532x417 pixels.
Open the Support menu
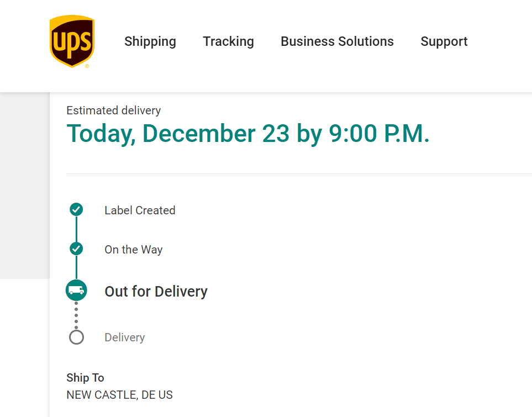pos(444,41)
